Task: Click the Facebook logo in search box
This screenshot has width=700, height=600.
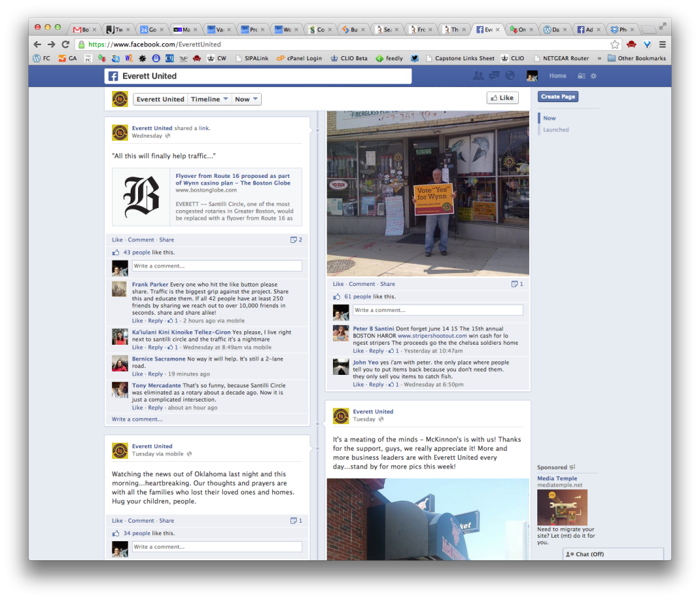Action: pos(113,76)
